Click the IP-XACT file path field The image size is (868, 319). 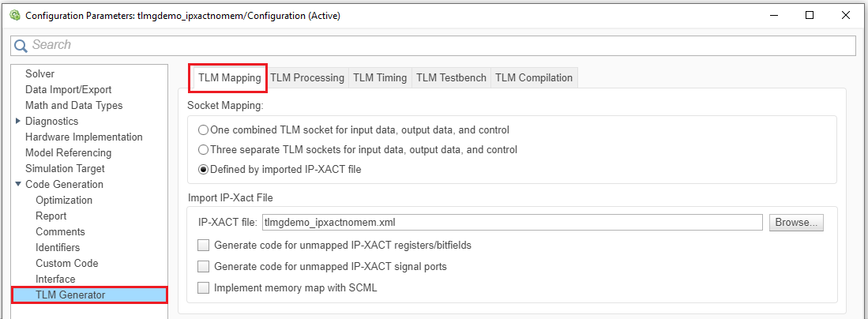[x=511, y=223]
